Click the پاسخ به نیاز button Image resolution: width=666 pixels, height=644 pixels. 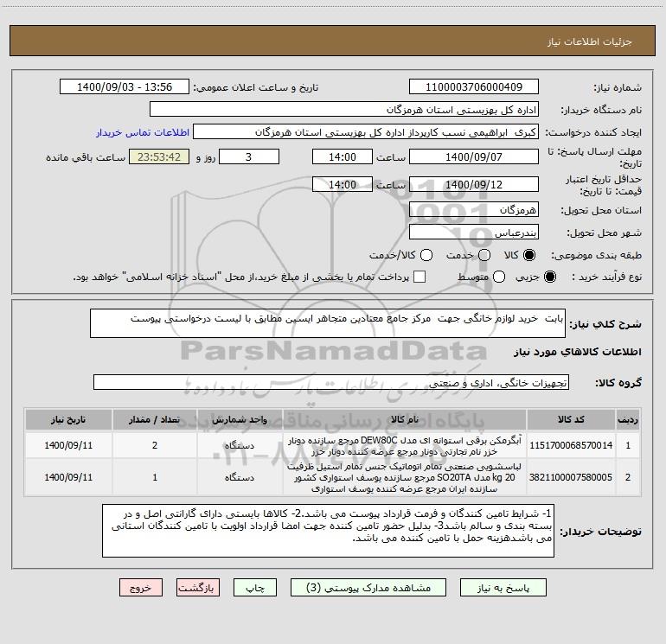click(x=503, y=588)
